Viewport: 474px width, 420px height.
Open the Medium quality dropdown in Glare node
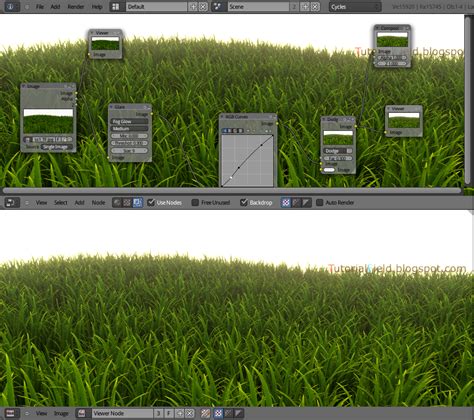129,129
